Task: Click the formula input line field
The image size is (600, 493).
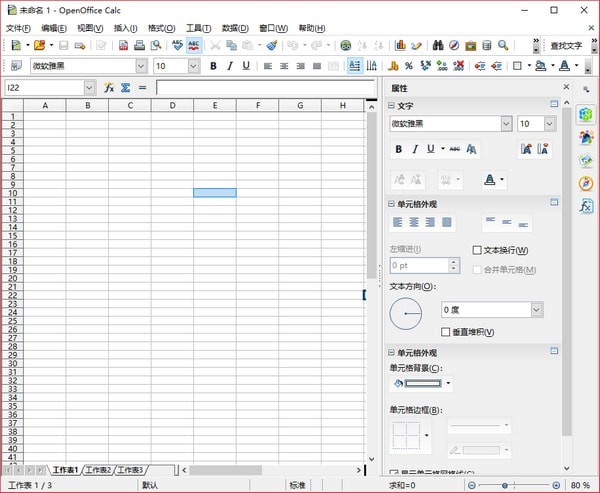Action: (x=262, y=88)
